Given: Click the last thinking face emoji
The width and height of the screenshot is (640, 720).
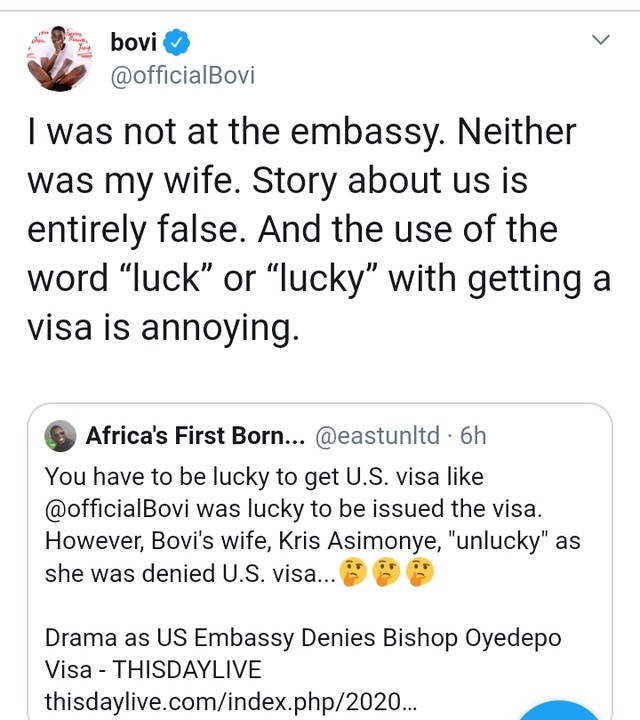Looking at the screenshot, I should click(421, 575).
